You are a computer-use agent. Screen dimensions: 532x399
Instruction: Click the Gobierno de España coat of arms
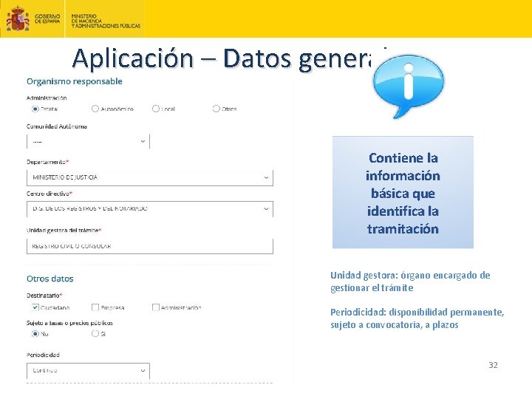(18, 18)
